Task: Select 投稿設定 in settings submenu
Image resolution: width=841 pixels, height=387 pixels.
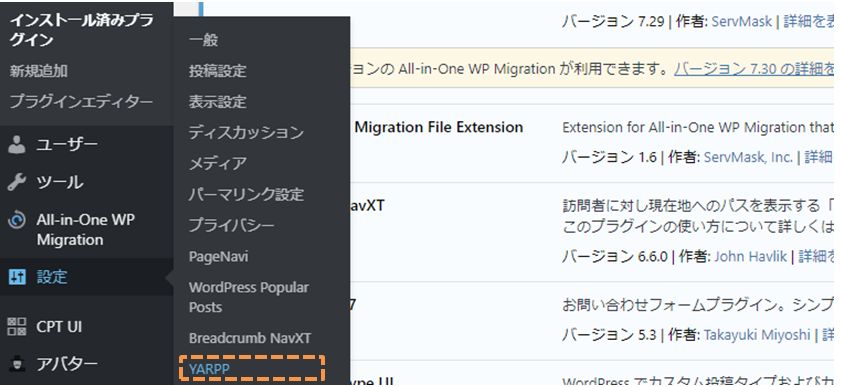Action: pyautogui.click(x=218, y=71)
